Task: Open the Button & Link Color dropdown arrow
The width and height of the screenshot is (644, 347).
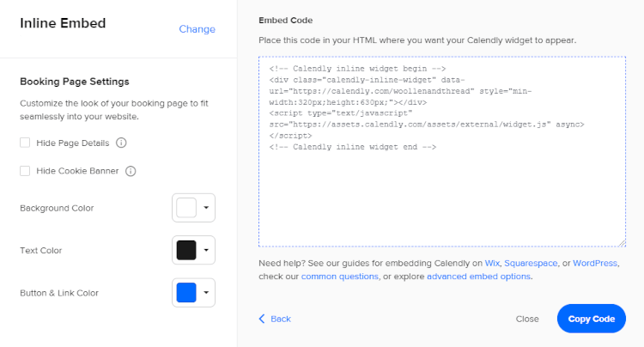Action: (x=206, y=293)
